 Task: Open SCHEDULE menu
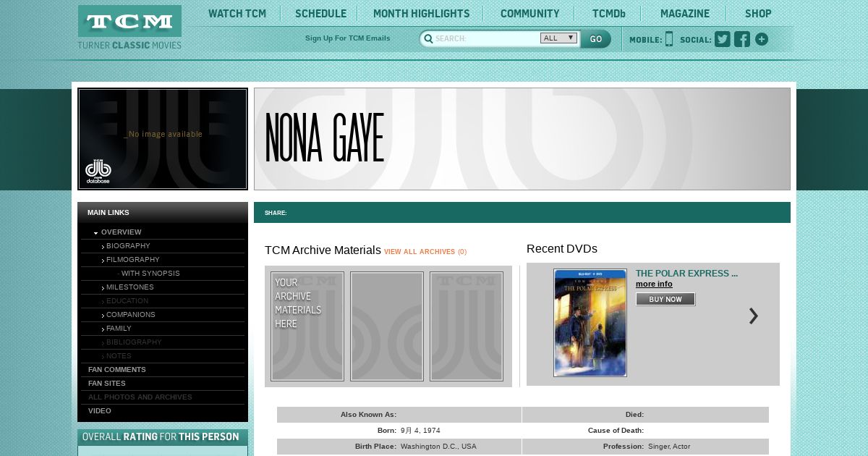(320, 14)
